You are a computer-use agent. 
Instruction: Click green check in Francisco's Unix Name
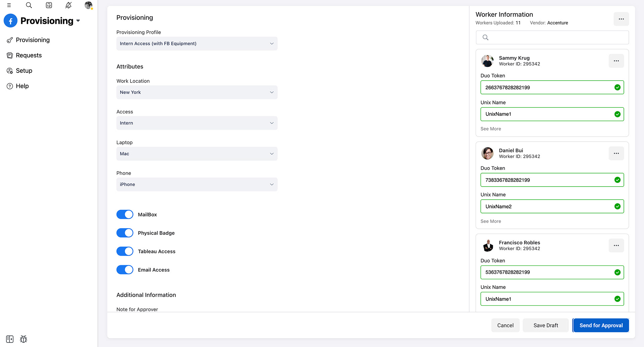[617, 299]
